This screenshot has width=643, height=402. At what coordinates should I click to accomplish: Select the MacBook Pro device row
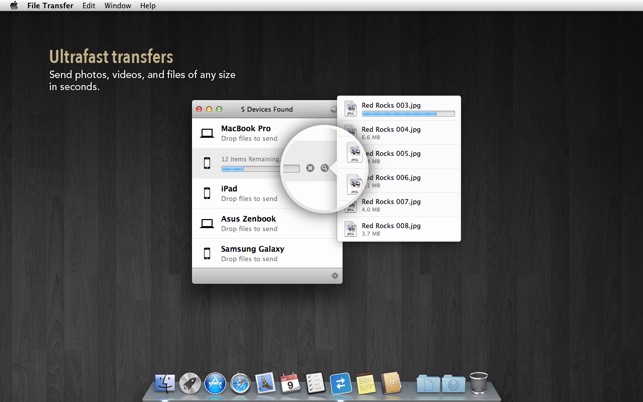click(x=267, y=133)
